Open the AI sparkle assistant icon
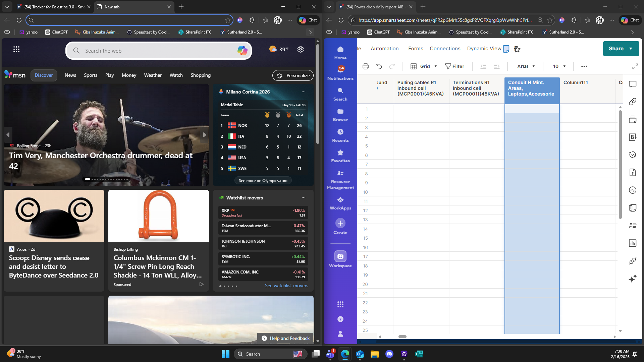Image resolution: width=644 pixels, height=362 pixels. tap(633, 279)
